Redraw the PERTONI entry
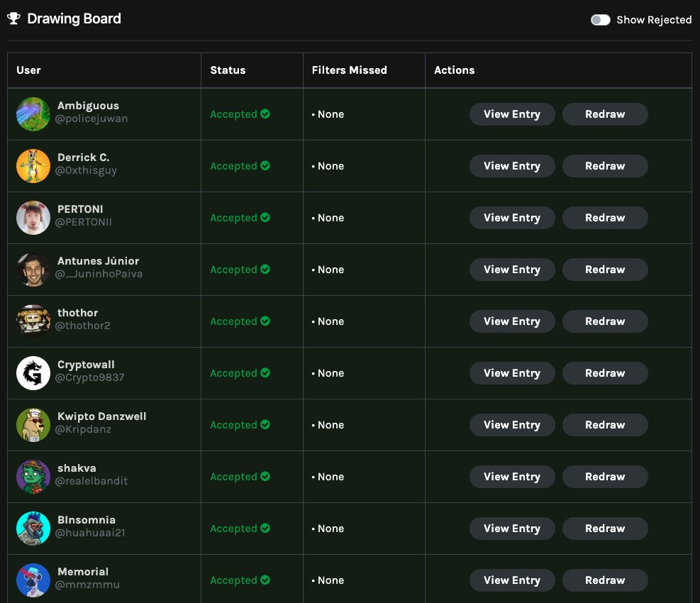The width and height of the screenshot is (700, 603). (605, 218)
